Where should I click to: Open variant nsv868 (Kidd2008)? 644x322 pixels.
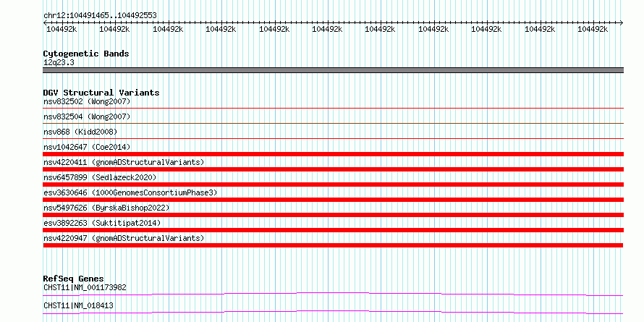80,132
